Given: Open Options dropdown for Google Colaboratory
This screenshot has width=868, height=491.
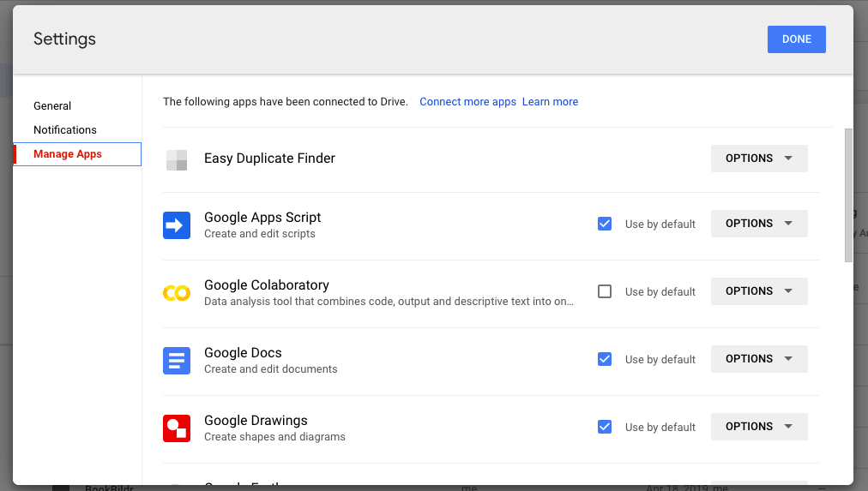Looking at the screenshot, I should coord(759,290).
